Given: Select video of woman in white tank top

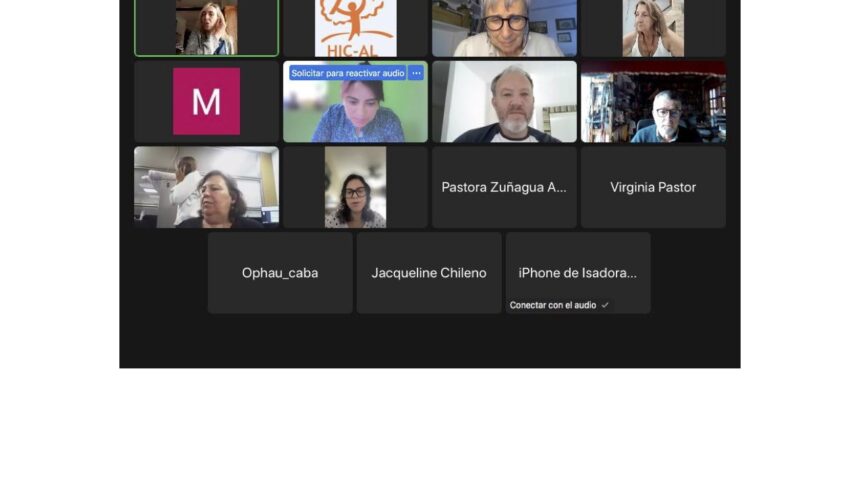Looking at the screenshot, I should tap(653, 28).
